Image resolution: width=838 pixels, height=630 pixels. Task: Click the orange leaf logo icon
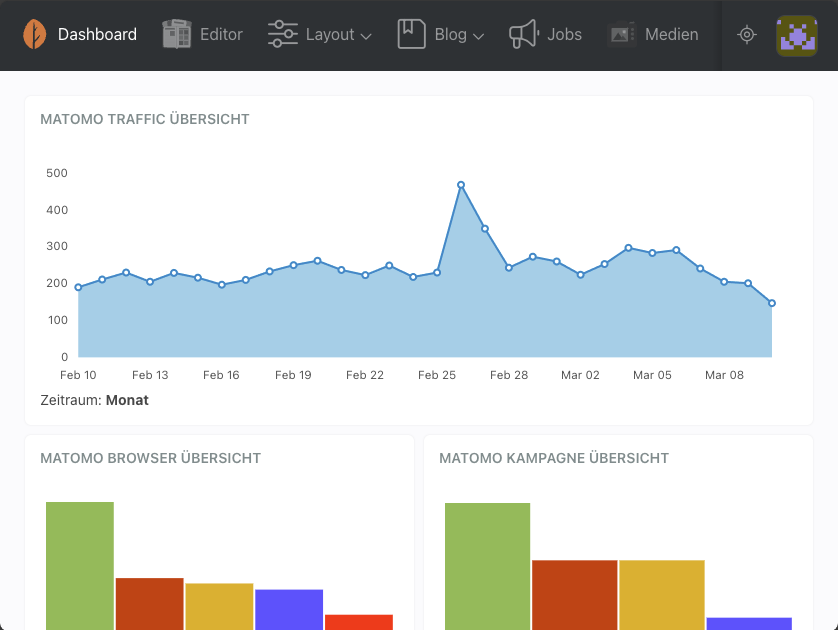pyautogui.click(x=35, y=34)
